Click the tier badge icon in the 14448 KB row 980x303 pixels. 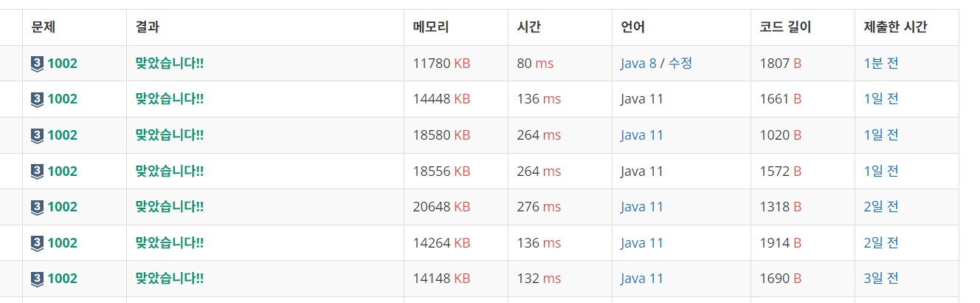click(x=38, y=99)
